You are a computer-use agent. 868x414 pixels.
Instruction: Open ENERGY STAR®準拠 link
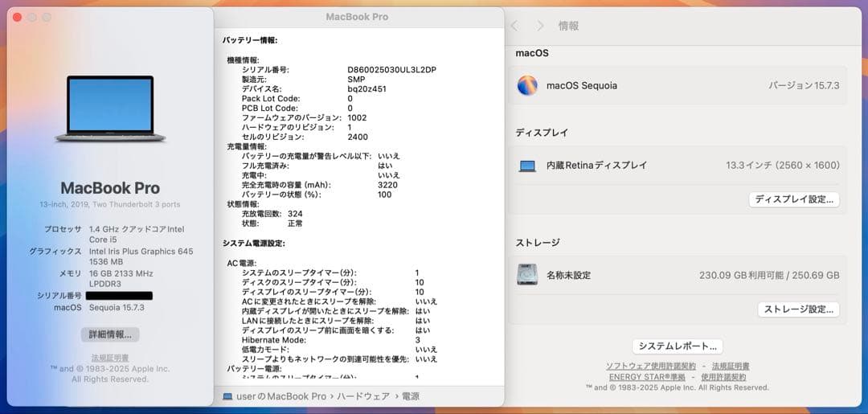(x=647, y=377)
